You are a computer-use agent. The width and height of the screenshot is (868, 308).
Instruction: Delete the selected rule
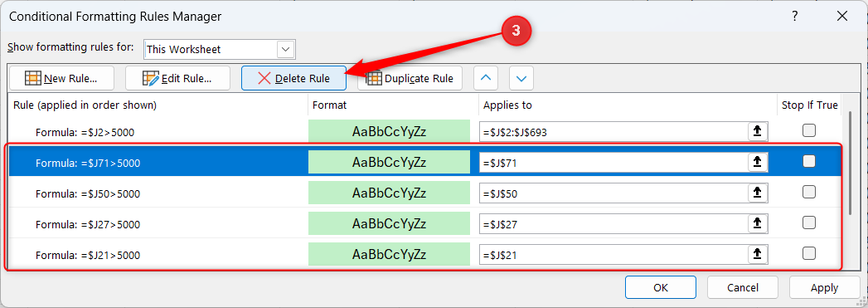tap(294, 78)
